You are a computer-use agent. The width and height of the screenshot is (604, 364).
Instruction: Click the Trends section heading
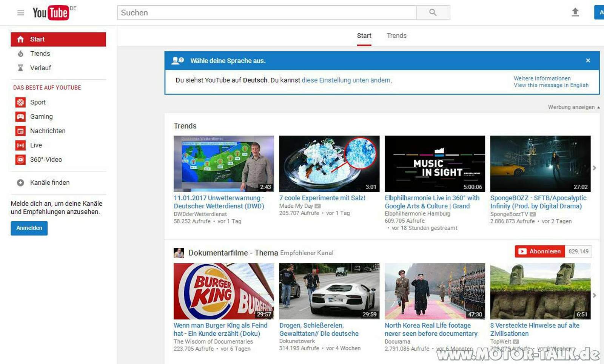[185, 126]
